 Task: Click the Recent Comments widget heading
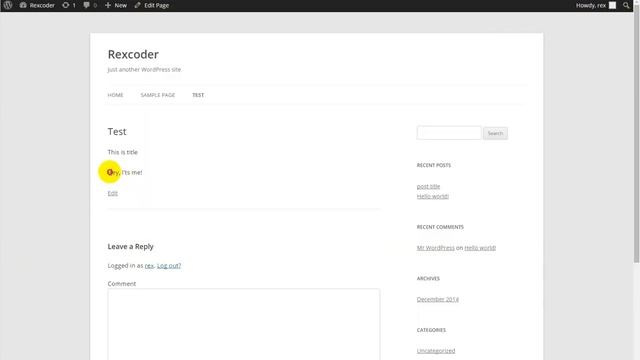[x=440, y=227]
